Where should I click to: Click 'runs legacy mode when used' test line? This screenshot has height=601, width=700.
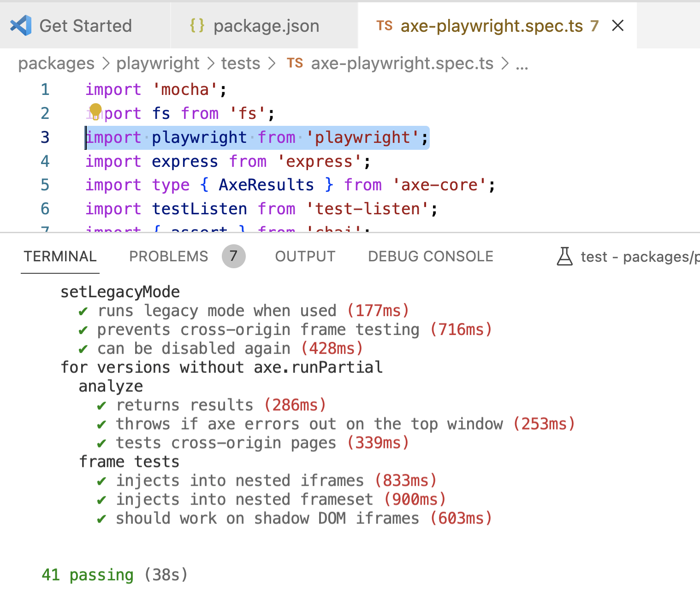(x=217, y=311)
